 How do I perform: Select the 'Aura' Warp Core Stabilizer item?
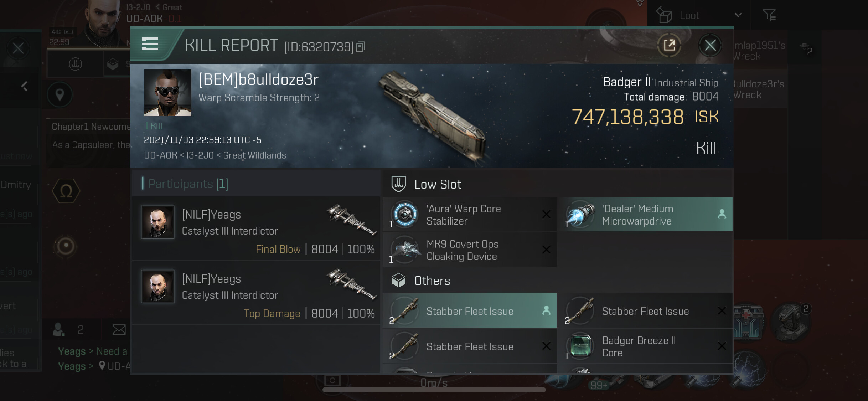(x=470, y=215)
